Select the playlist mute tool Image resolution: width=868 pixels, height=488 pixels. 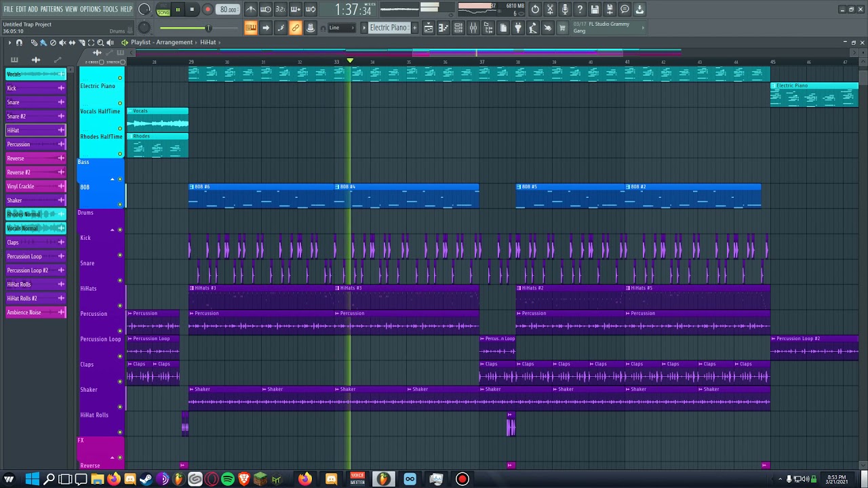(62, 43)
